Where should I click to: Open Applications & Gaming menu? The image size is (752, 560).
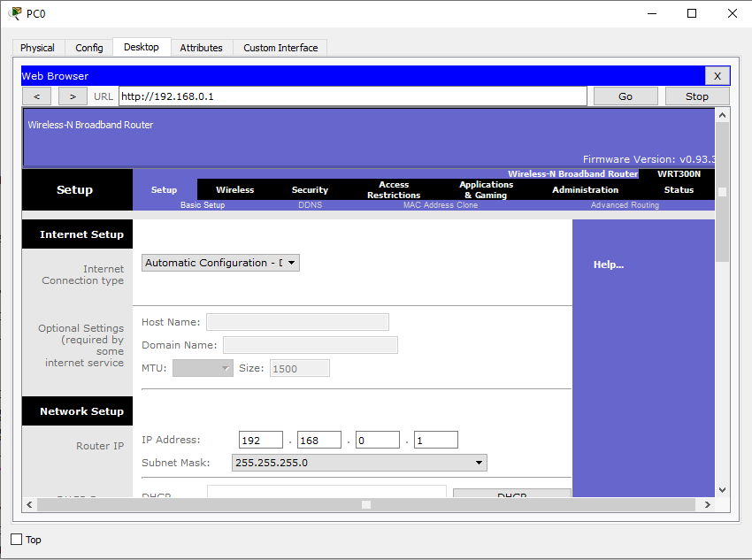[x=487, y=190]
